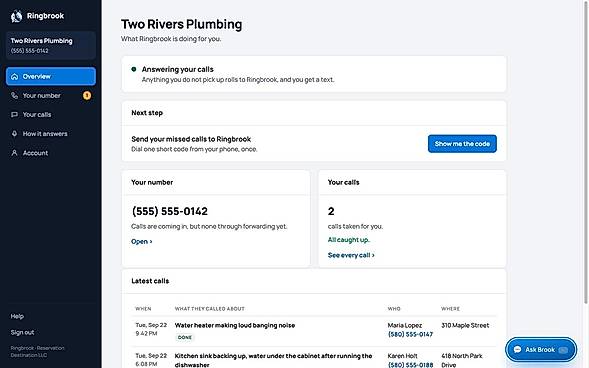Click the caller name Karen Holt
This screenshot has height=368, width=589.
pyautogui.click(x=402, y=356)
